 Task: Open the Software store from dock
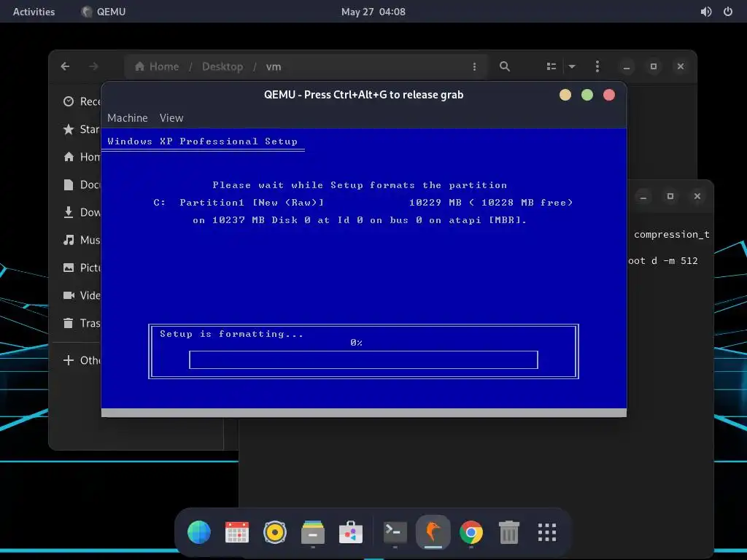tap(351, 532)
